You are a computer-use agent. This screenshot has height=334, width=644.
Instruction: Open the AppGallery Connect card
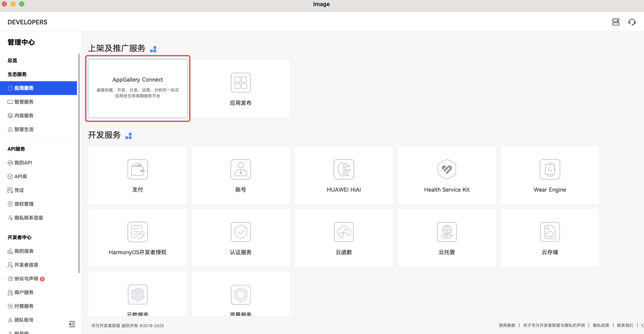[137, 88]
